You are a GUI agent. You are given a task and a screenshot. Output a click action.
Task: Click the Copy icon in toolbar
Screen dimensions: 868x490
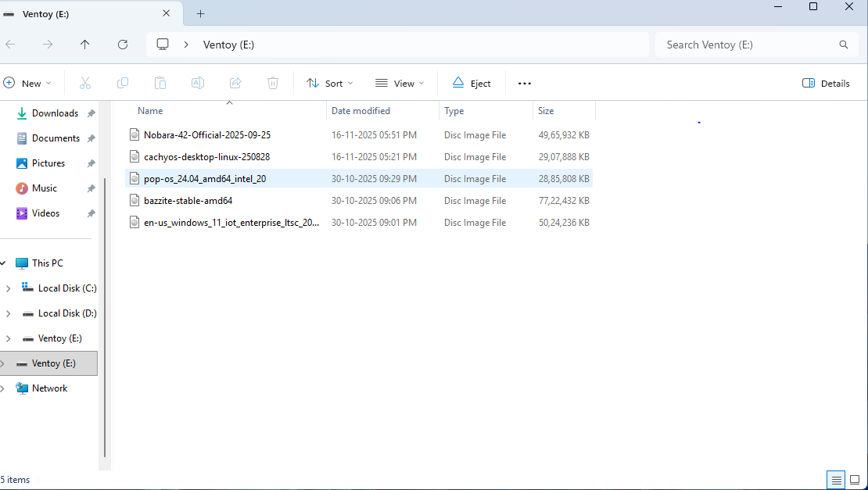(x=123, y=83)
